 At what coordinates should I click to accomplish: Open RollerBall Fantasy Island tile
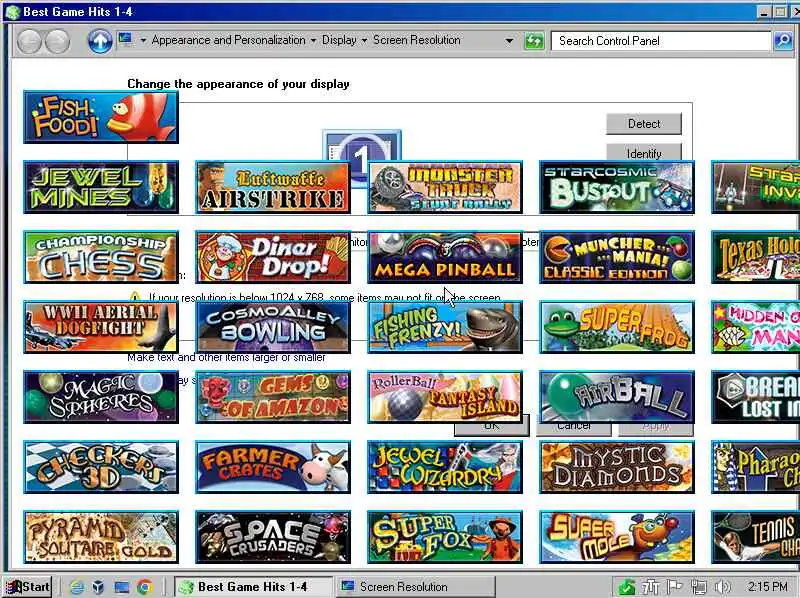pyautogui.click(x=445, y=397)
